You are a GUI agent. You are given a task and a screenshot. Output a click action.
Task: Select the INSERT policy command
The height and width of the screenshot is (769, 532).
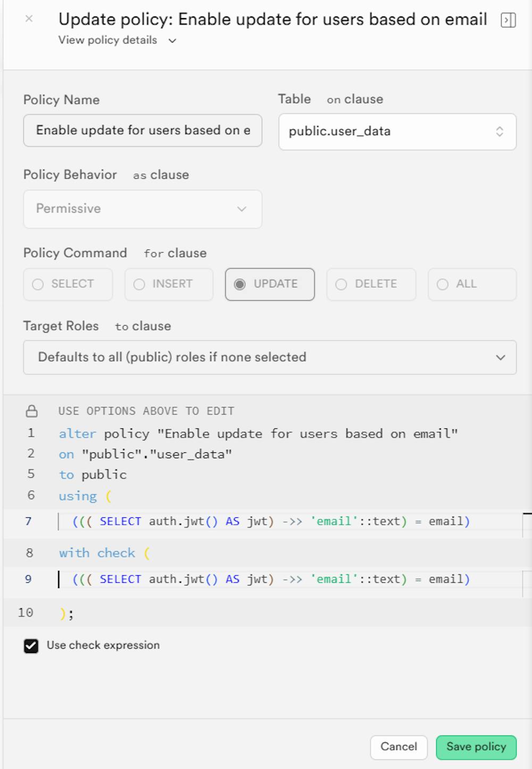point(169,284)
